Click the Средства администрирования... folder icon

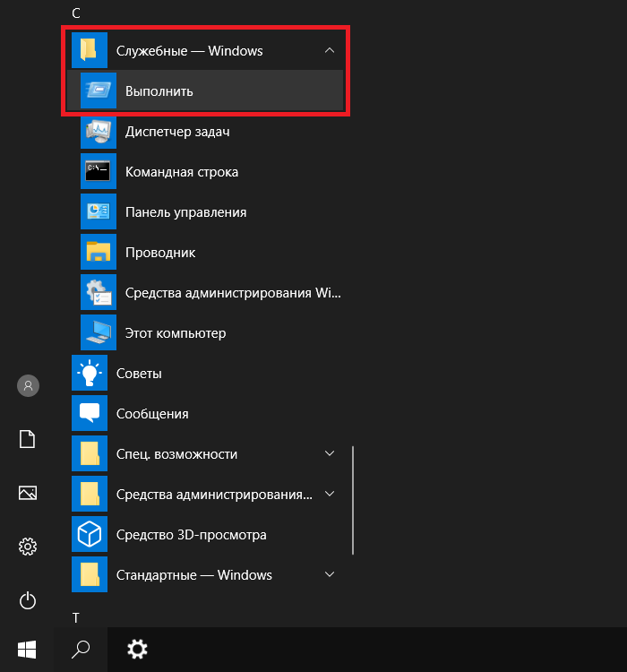pyautogui.click(x=90, y=494)
